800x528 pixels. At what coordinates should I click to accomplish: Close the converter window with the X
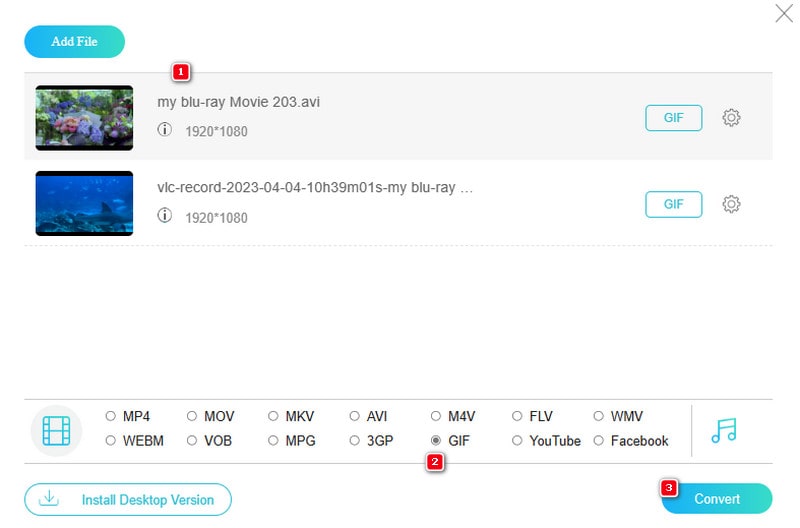tap(784, 14)
